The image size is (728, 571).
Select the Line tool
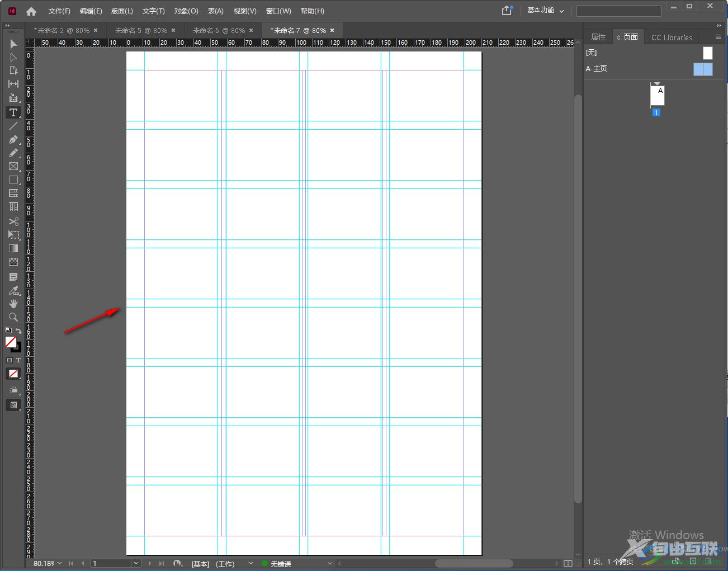click(x=13, y=126)
